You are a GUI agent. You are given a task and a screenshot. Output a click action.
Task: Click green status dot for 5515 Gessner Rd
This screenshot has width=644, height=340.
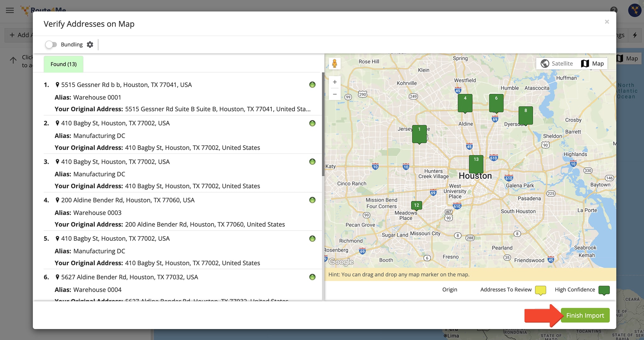(x=312, y=85)
